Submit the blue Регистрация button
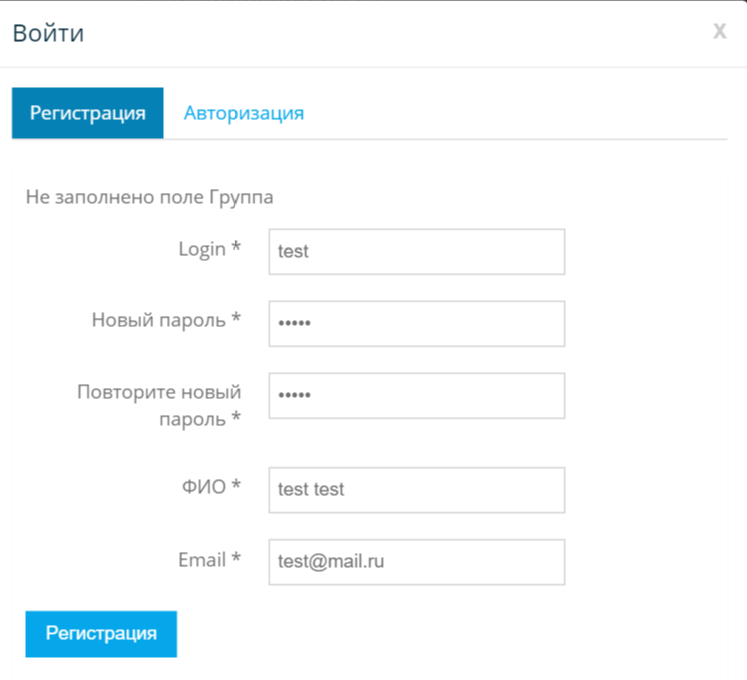 tap(101, 633)
